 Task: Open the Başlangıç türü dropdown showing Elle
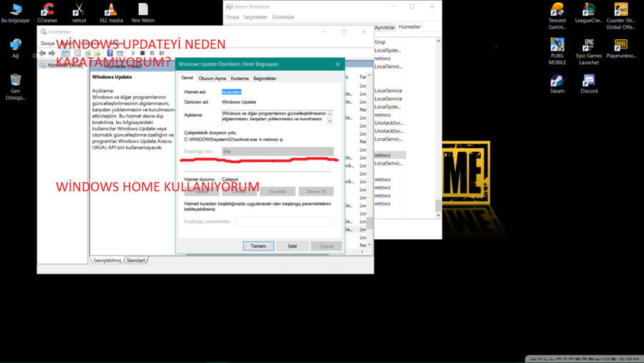tap(278, 151)
